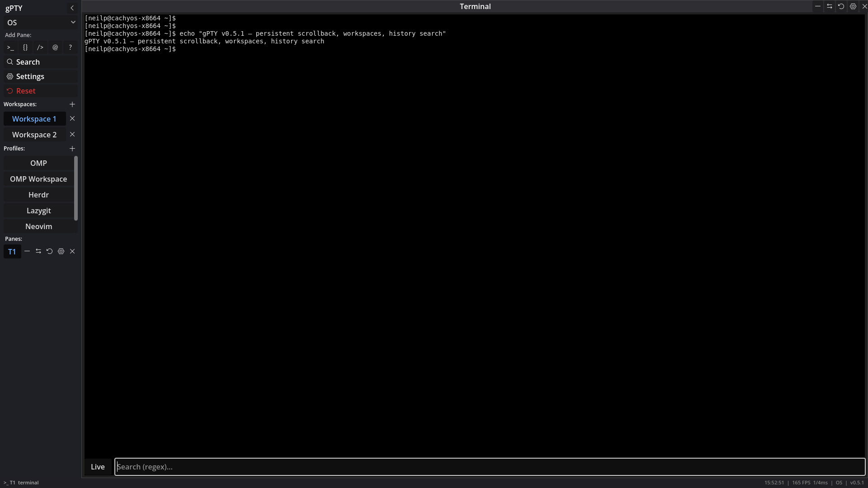Click the 15:52:51 clock in status bar
This screenshot has width=868, height=488.
click(x=774, y=483)
